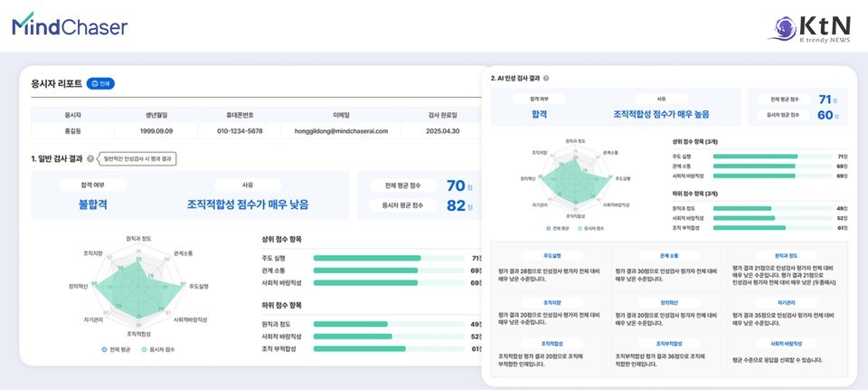Image resolution: width=868 pixels, height=390 pixels.
Task: Click the 주도실행 pill in description grid
Action: coord(552,256)
